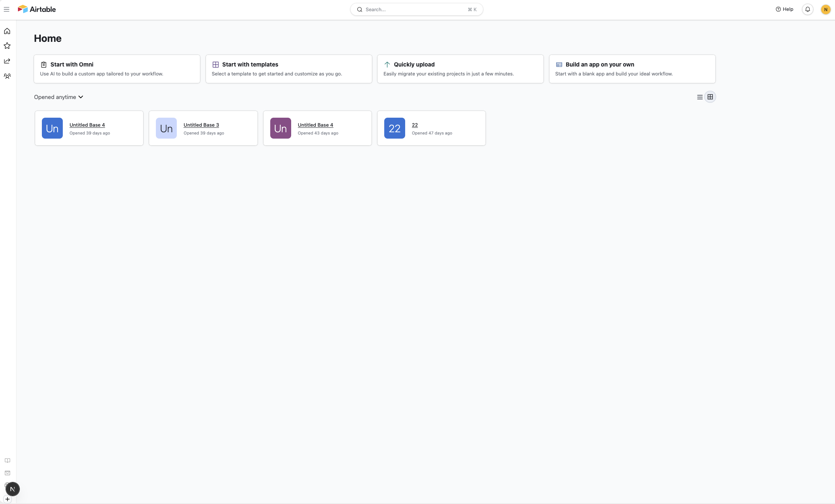Open the Templates book icon at bottom left
This screenshot has height=504, width=835.
(x=7, y=461)
